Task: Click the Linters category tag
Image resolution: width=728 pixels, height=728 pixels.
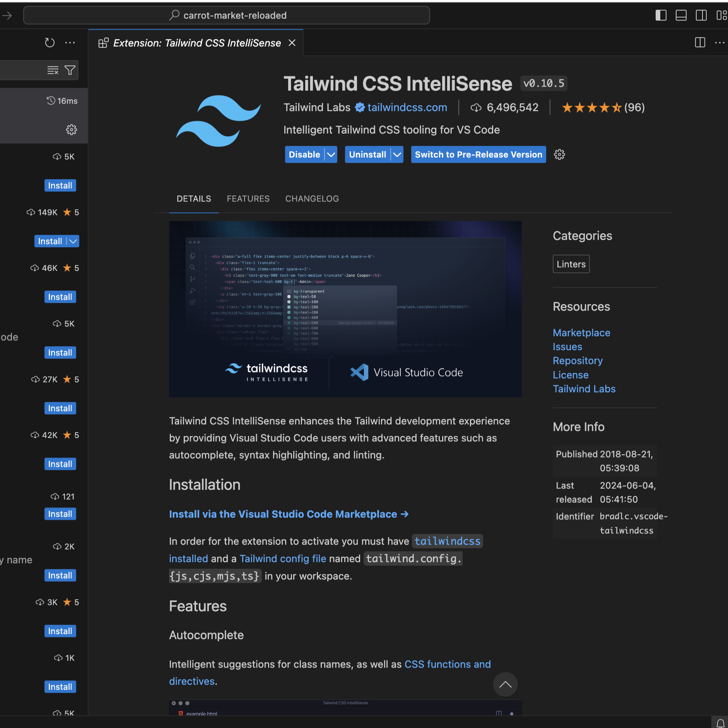Action: click(x=571, y=264)
